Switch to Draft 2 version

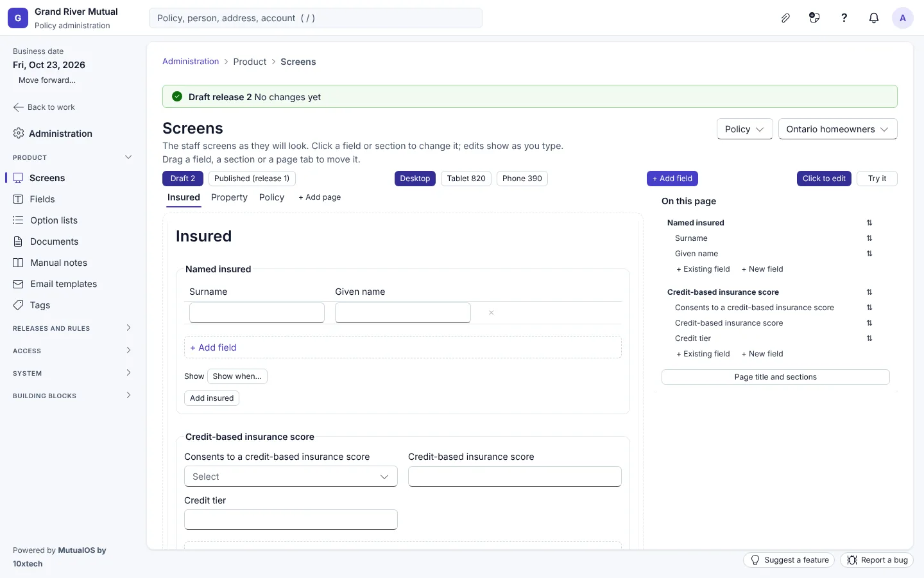click(x=183, y=179)
